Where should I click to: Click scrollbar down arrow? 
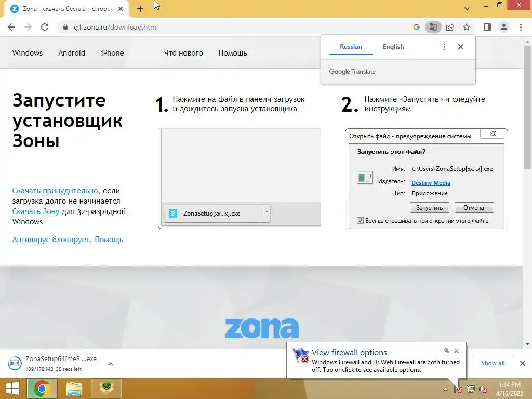[x=528, y=344]
